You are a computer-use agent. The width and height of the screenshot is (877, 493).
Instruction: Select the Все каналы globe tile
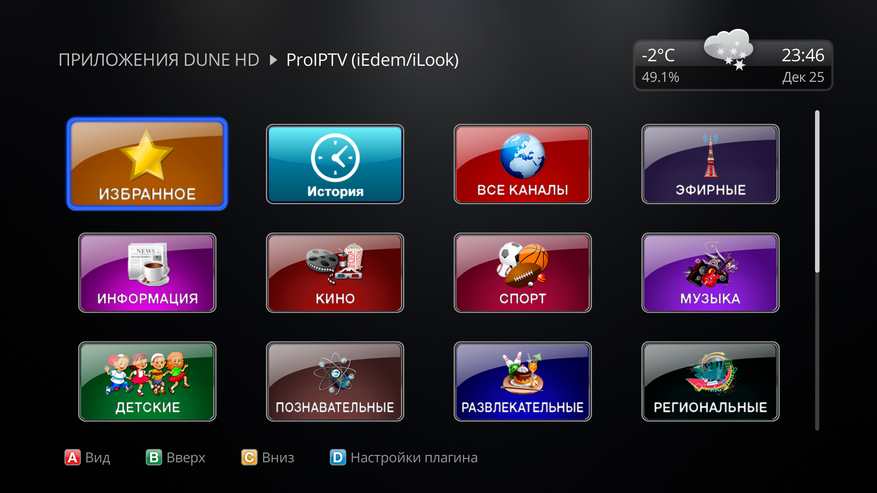click(x=522, y=164)
